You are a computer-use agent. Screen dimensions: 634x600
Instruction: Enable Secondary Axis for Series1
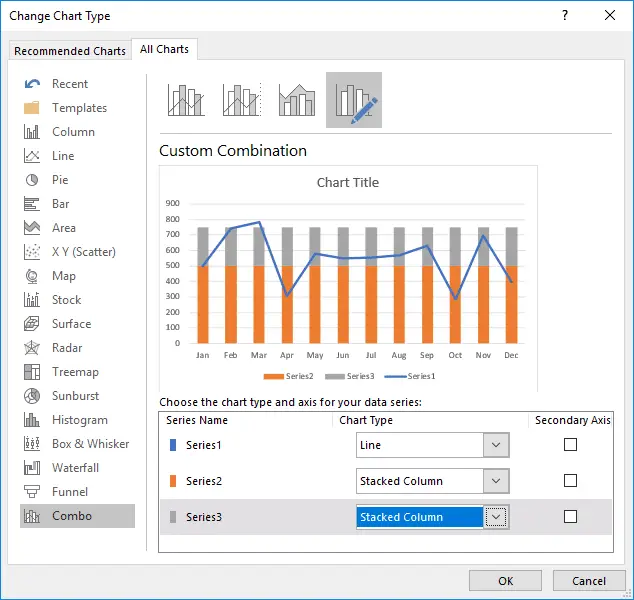[x=570, y=445]
